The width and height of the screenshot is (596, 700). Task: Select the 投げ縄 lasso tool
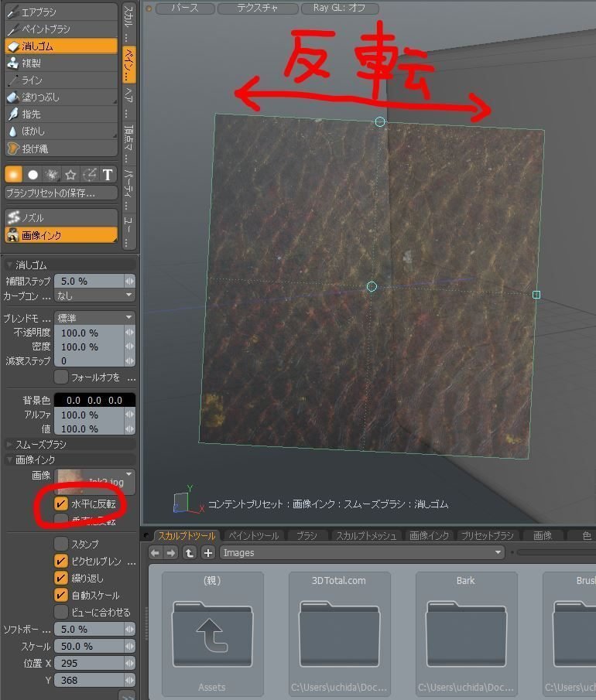click(x=61, y=149)
